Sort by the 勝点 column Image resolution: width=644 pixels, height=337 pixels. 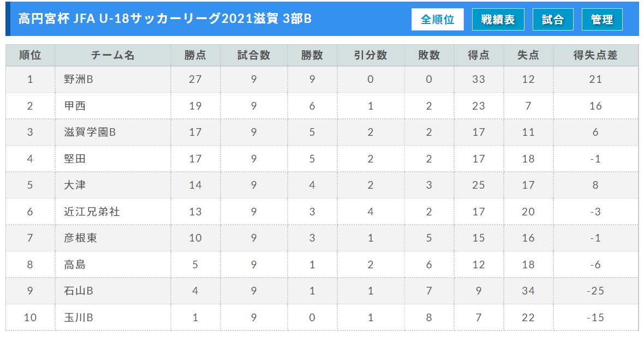click(x=194, y=55)
